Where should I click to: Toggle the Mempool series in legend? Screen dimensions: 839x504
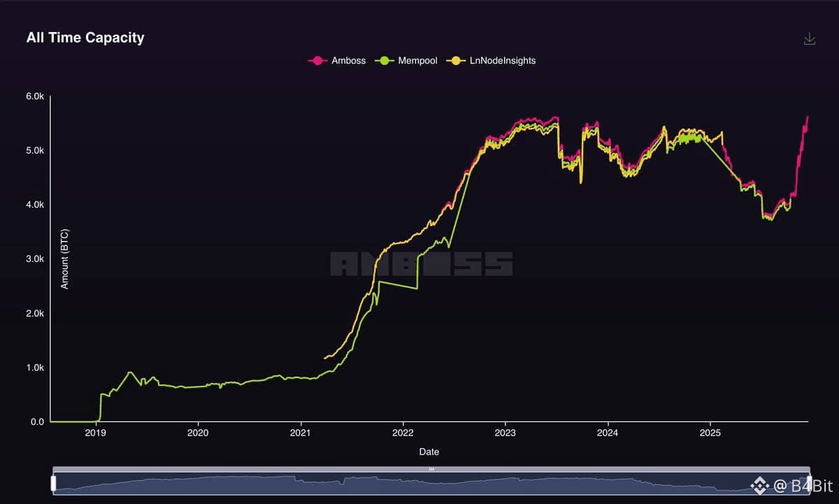click(408, 61)
